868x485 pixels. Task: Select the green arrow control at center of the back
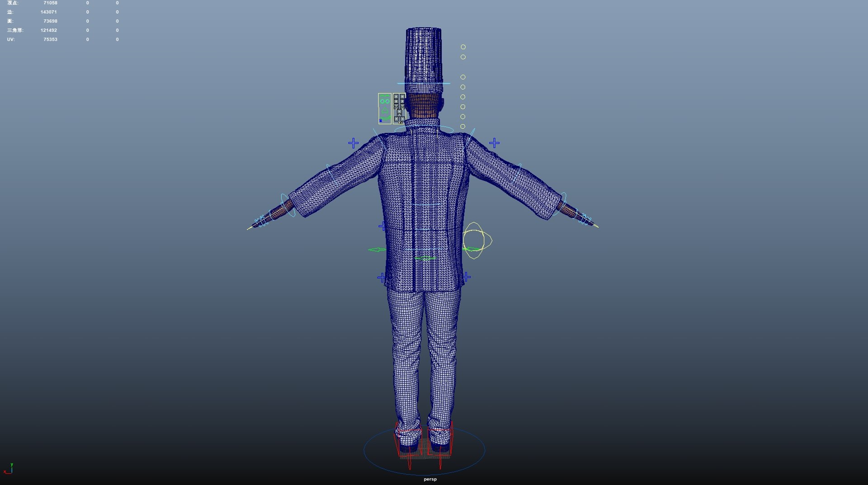pyautogui.click(x=425, y=259)
